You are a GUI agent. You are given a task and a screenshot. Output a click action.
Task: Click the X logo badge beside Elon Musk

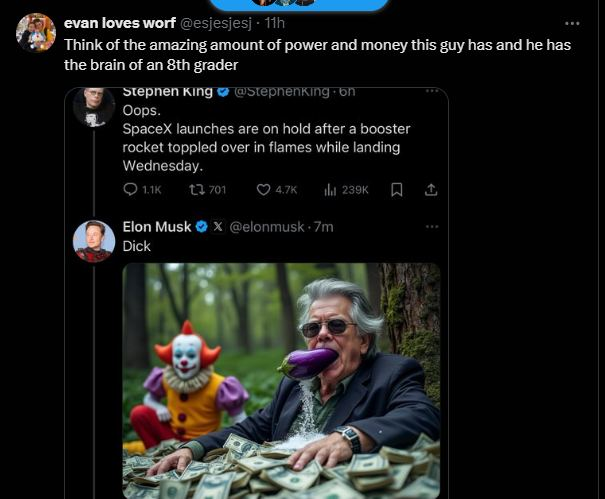(x=219, y=227)
